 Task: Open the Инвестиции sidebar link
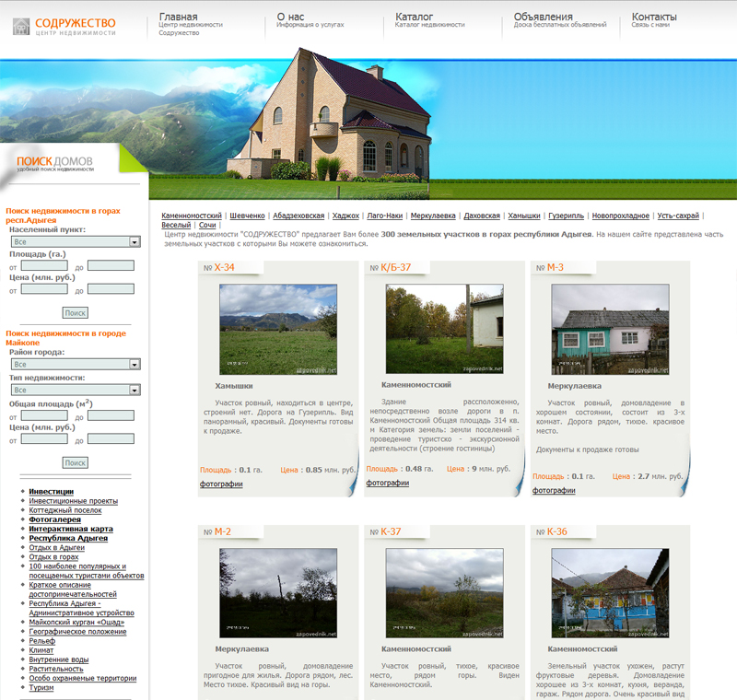point(52,492)
